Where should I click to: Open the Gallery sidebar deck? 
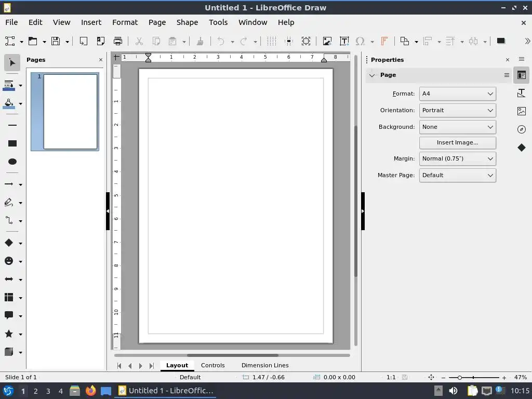click(522, 111)
